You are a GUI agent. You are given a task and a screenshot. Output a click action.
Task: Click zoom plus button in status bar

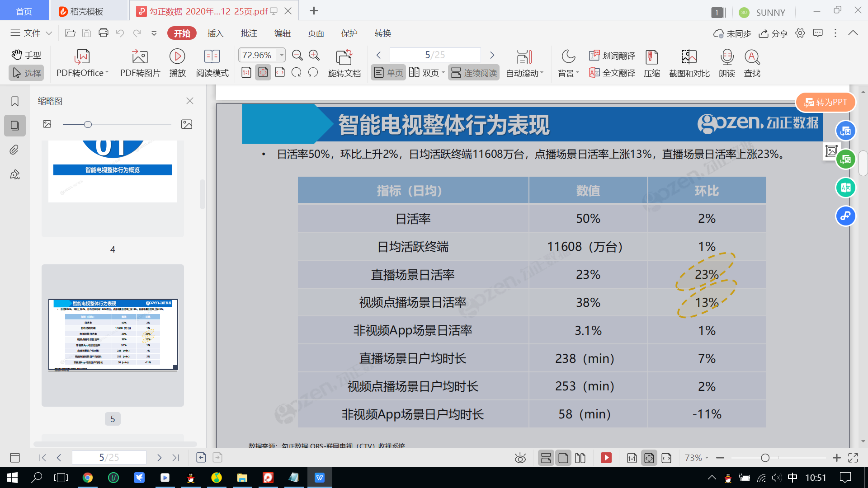[836, 458]
